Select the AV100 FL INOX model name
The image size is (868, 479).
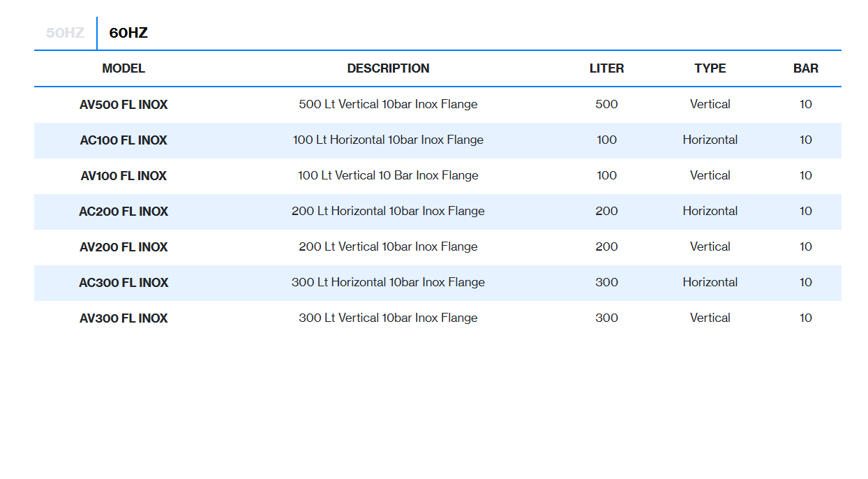[124, 176]
